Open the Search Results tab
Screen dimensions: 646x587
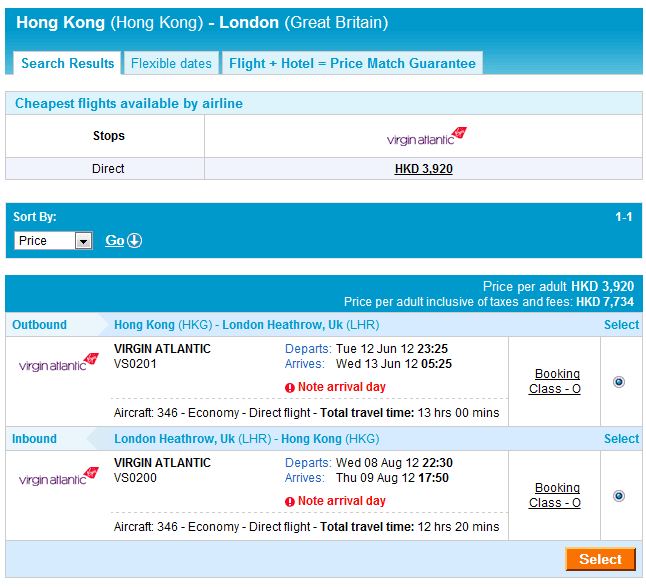coord(68,63)
